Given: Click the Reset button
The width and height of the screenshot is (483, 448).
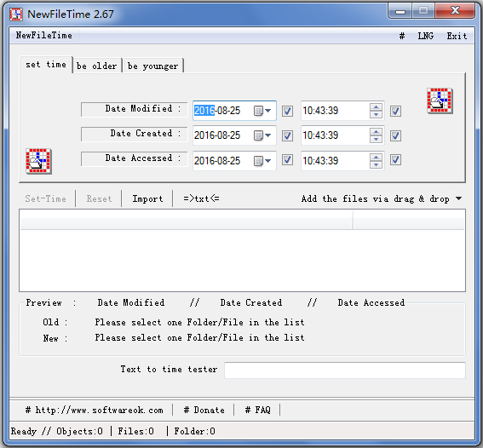Looking at the screenshot, I should [x=99, y=198].
